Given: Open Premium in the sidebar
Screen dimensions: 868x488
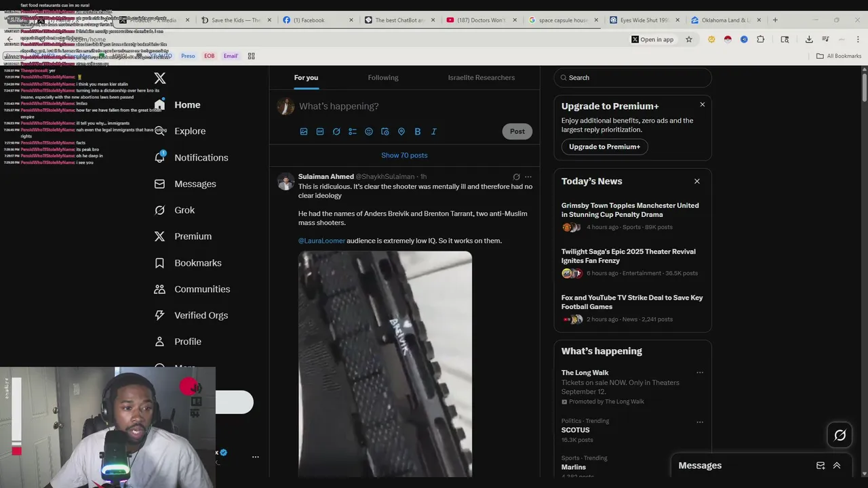Looking at the screenshot, I should coord(183,237).
